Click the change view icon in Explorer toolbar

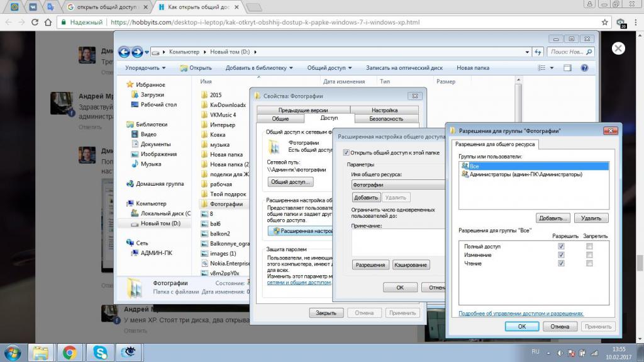[x=542, y=68]
